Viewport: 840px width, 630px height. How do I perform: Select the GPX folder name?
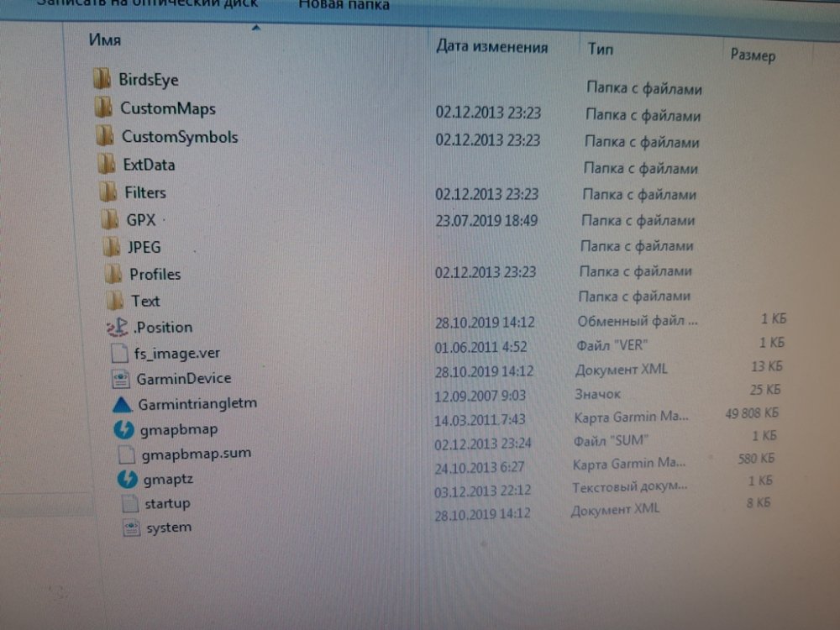(x=141, y=220)
